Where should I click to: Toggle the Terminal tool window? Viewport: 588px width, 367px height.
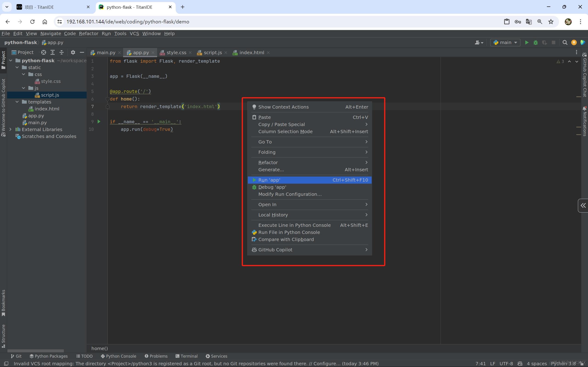pos(187,356)
